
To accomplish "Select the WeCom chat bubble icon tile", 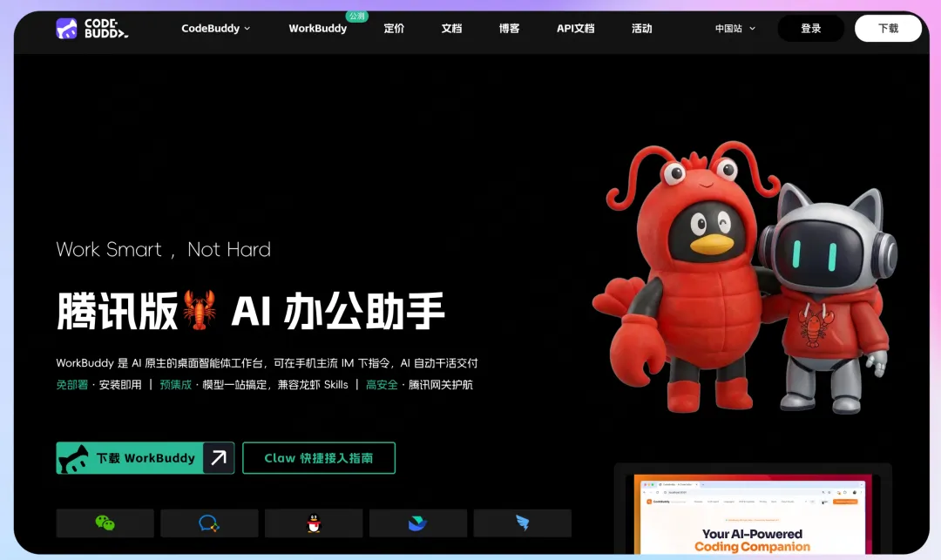I will coord(209,523).
